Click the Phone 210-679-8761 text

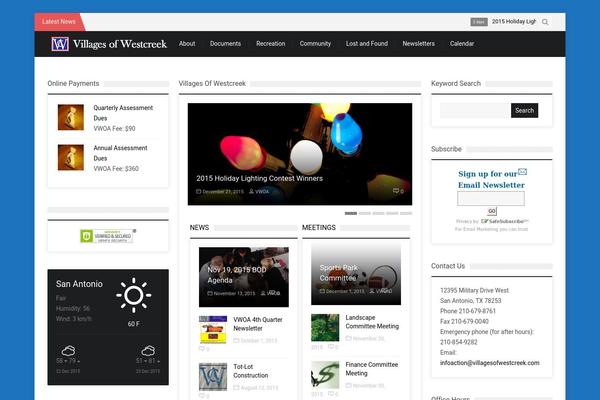point(468,311)
